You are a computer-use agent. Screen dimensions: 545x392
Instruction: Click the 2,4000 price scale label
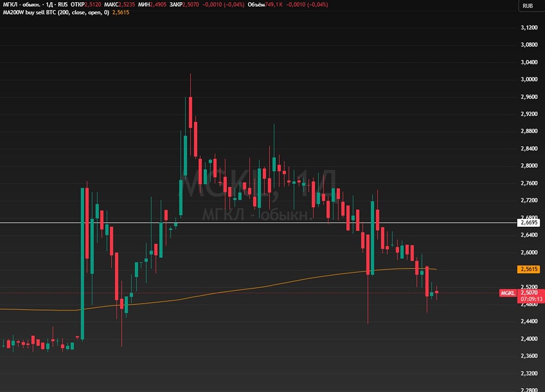point(529,339)
